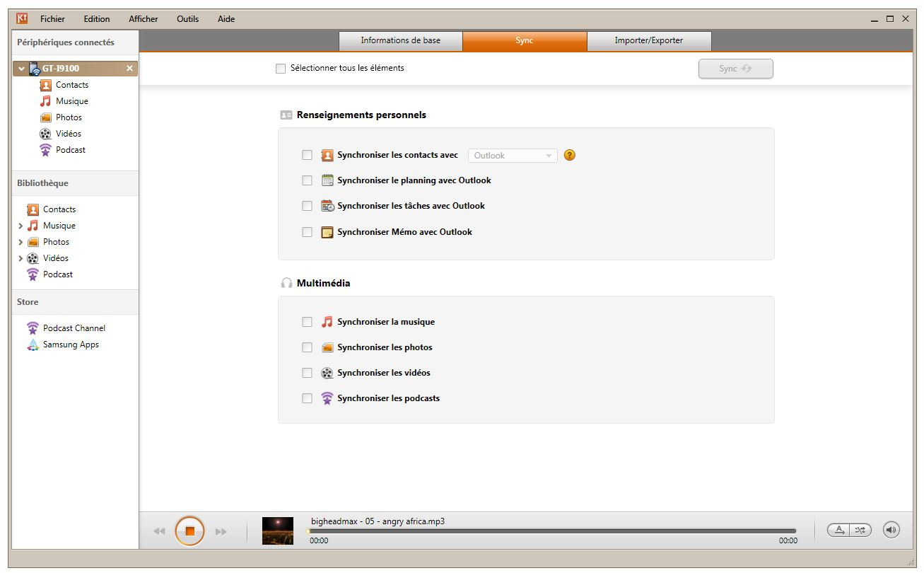The width and height of the screenshot is (924, 573).
Task: Skip to the next track
Action: (x=221, y=531)
